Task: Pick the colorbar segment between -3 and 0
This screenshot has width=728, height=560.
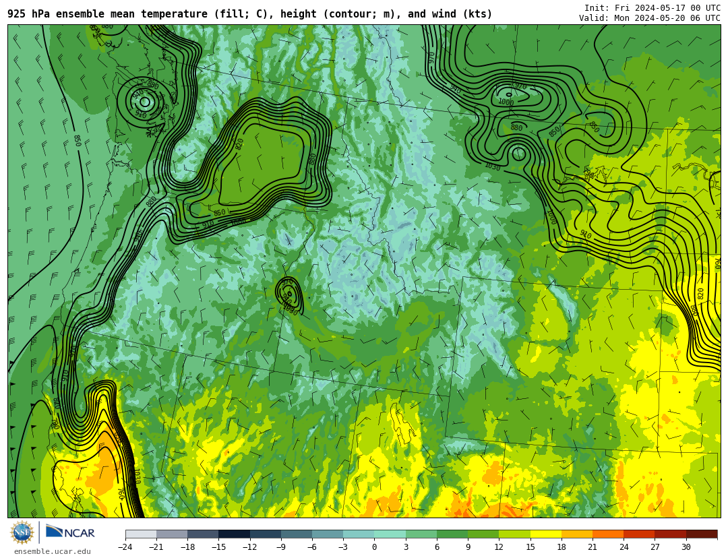Action: [359, 534]
